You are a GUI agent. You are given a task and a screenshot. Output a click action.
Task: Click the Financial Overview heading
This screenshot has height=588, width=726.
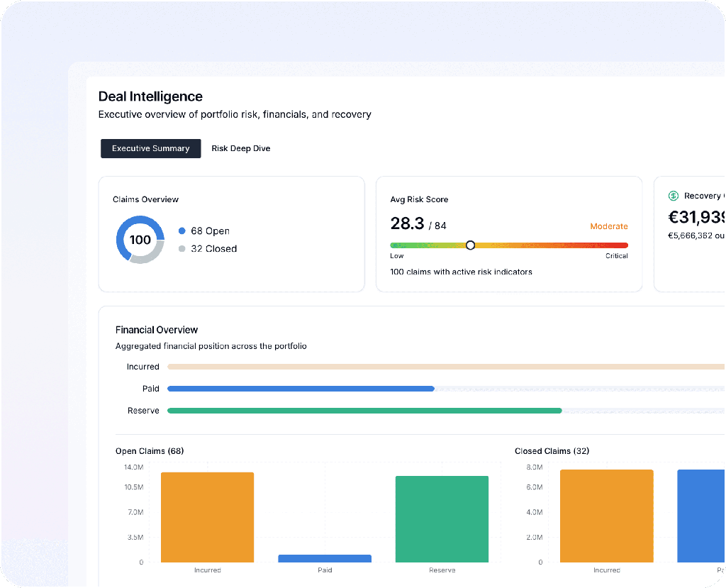pos(157,330)
